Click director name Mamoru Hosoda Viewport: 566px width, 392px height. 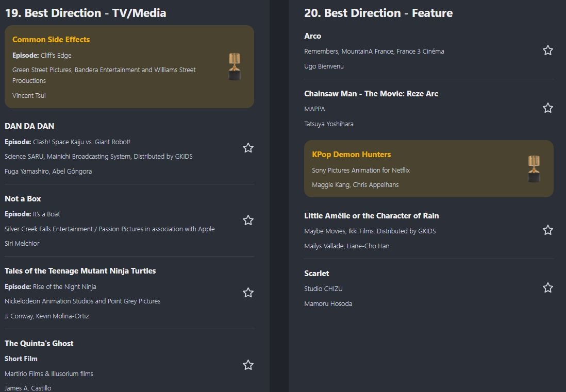click(x=328, y=304)
